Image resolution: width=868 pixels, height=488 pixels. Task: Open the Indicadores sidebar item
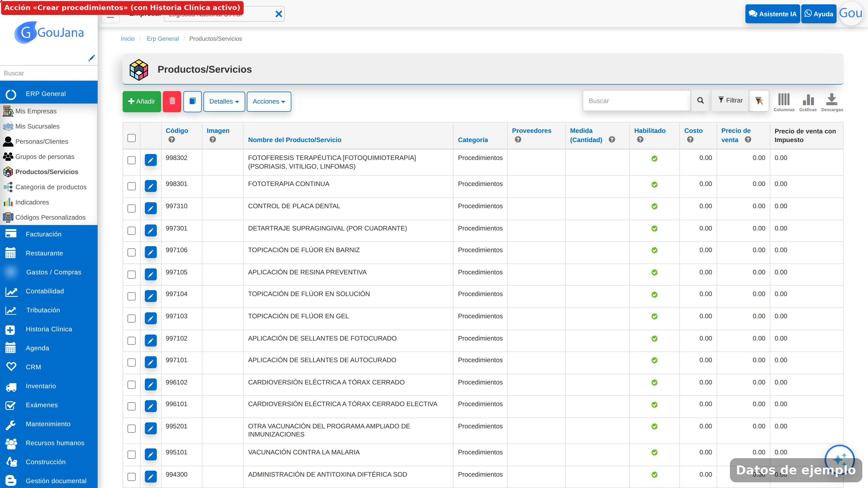pyautogui.click(x=49, y=202)
